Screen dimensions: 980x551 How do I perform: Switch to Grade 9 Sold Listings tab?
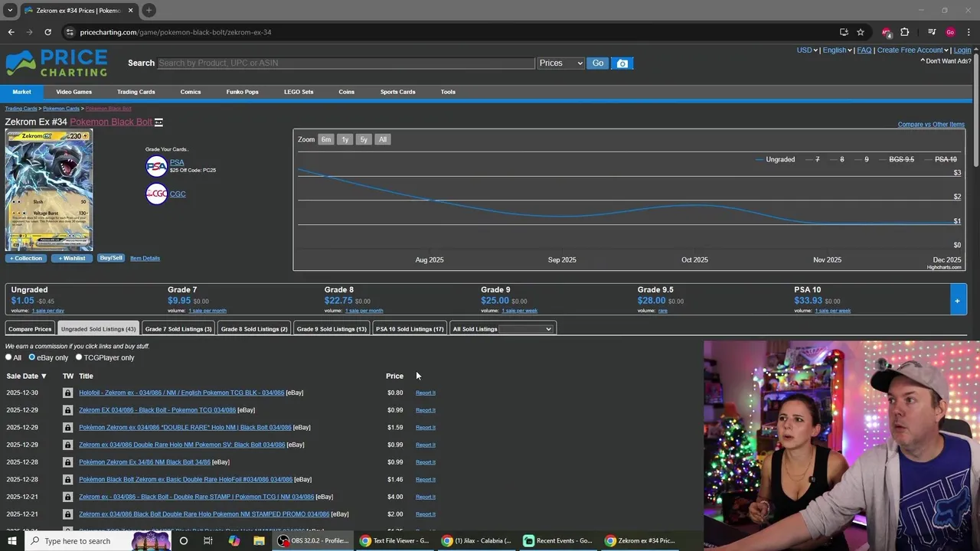point(332,329)
